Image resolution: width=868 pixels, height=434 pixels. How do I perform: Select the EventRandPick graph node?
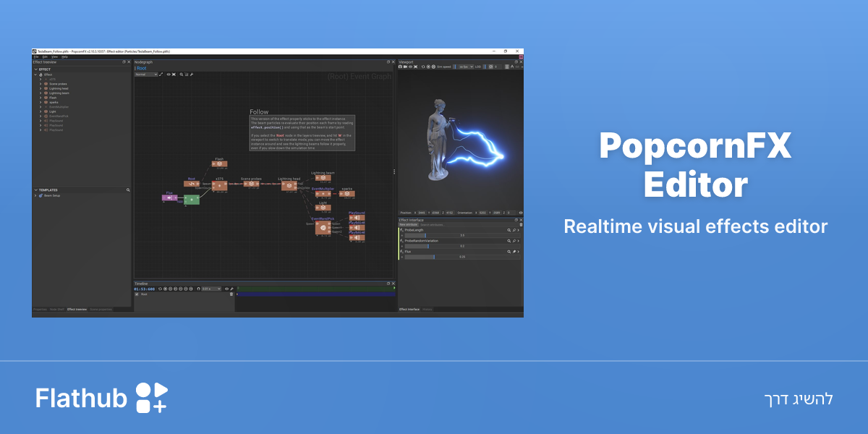point(323,228)
